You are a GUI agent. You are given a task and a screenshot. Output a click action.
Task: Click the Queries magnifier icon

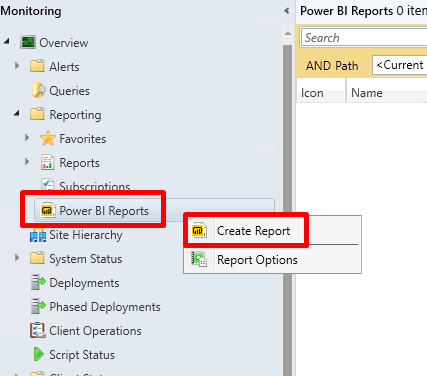[38, 90]
